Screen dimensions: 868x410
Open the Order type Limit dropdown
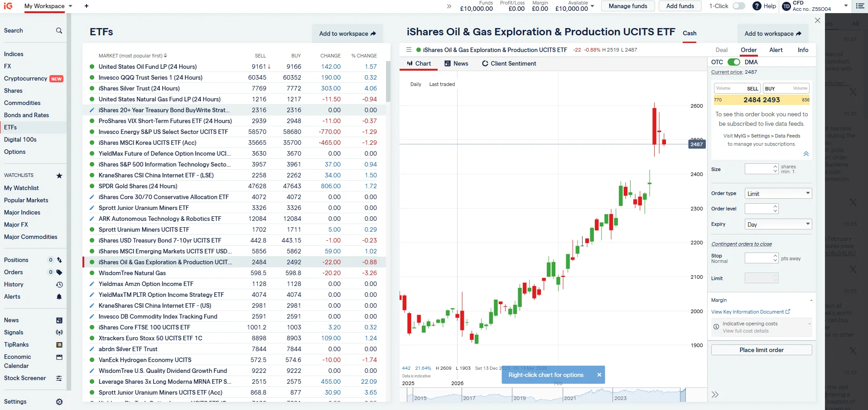777,193
